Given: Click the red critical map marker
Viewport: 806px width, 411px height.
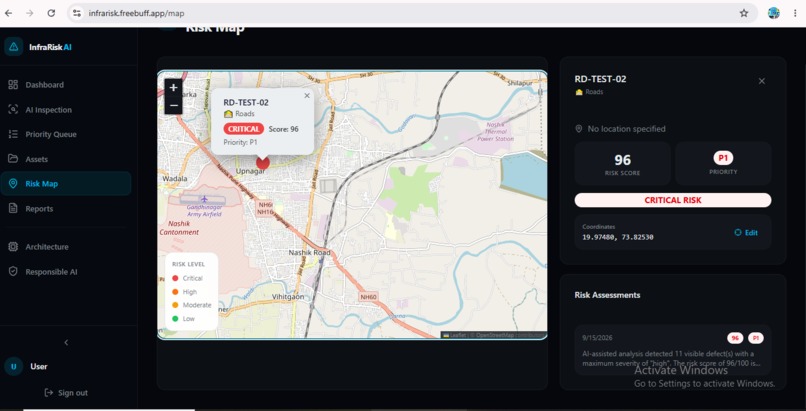Looking at the screenshot, I should tap(263, 163).
